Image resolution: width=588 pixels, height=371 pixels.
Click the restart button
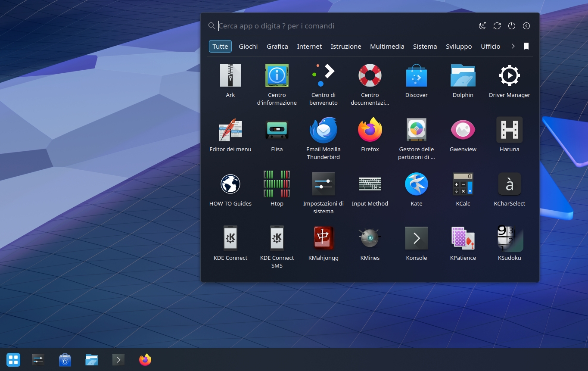tap(497, 26)
